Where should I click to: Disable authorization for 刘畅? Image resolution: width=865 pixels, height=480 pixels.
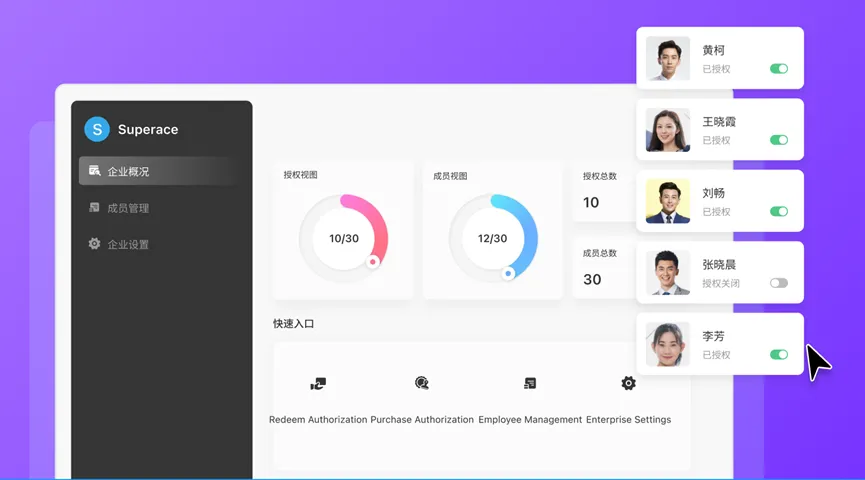779,211
